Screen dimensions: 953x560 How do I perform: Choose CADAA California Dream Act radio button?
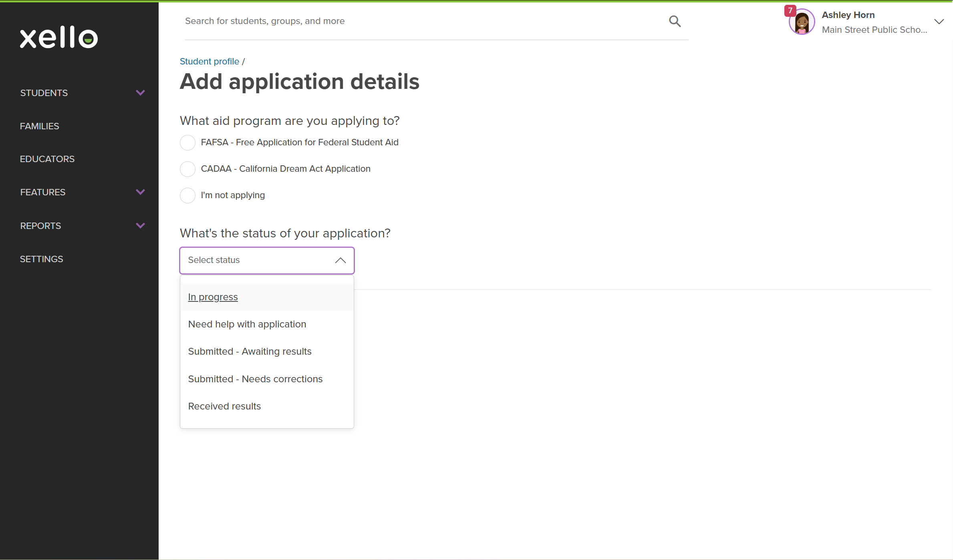tap(187, 169)
